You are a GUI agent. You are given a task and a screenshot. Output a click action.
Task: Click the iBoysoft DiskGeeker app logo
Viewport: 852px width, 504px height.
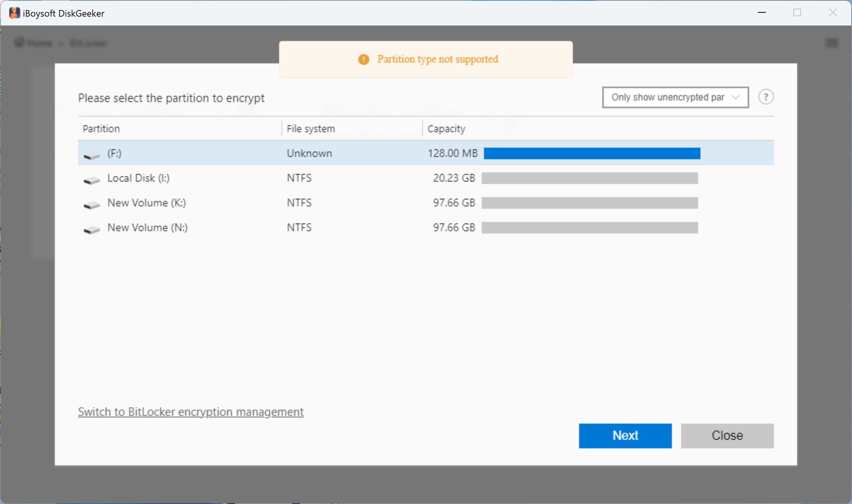click(x=14, y=13)
